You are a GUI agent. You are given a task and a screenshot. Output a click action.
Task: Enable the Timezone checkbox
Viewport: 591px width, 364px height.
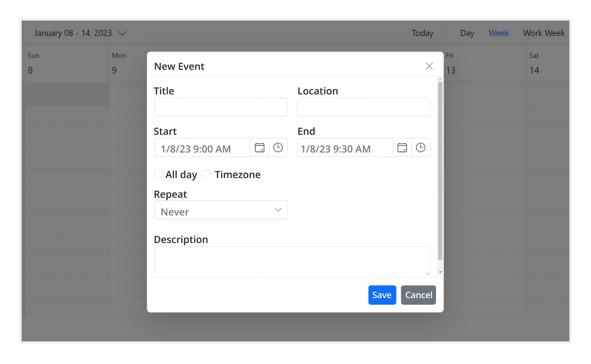click(x=206, y=174)
